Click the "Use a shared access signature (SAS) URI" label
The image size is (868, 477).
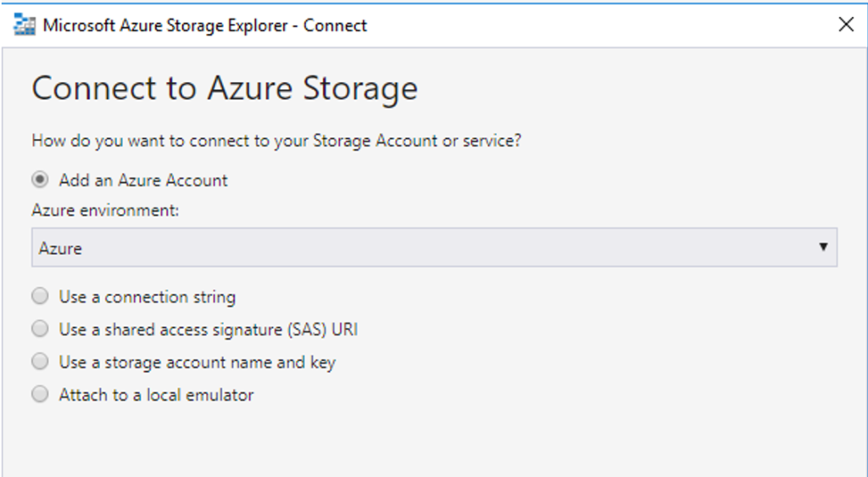tap(209, 330)
